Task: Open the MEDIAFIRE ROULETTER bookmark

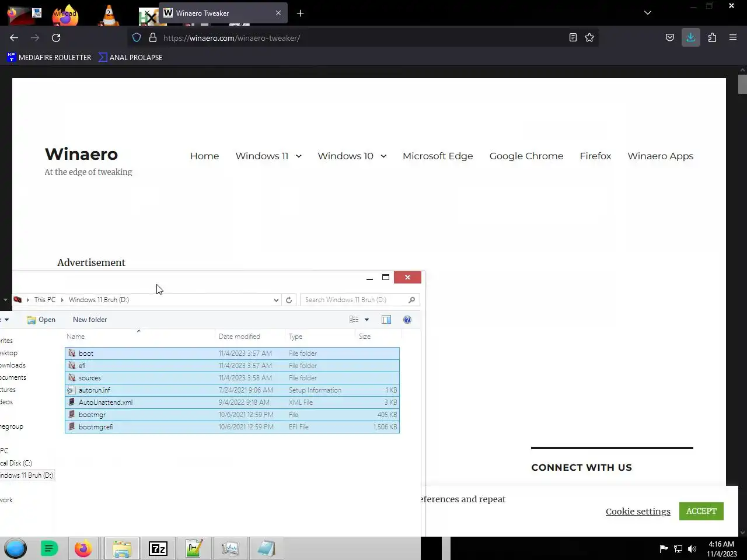Action: 49,57
